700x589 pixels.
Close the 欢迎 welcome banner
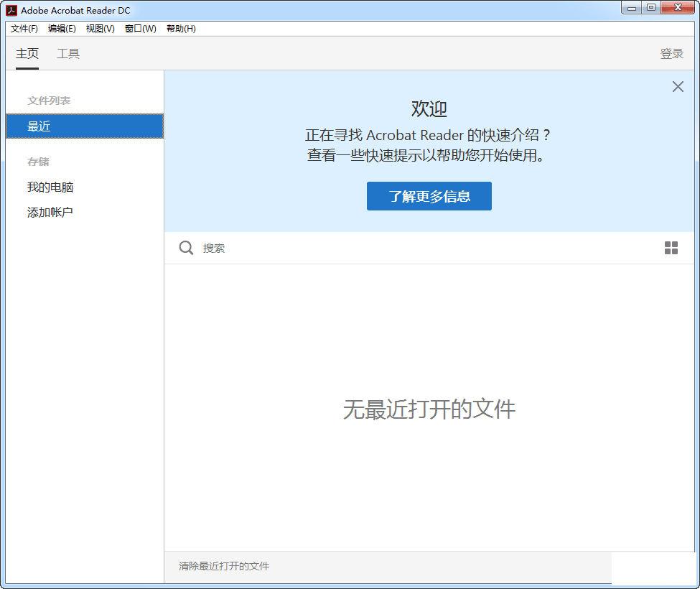(x=678, y=87)
